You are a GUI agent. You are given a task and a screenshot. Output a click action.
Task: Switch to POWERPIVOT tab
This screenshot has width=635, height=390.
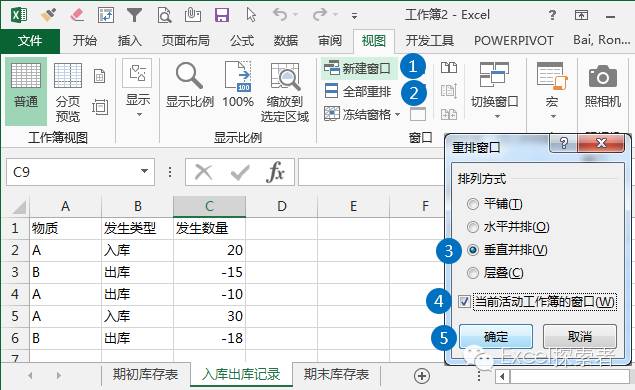[514, 40]
